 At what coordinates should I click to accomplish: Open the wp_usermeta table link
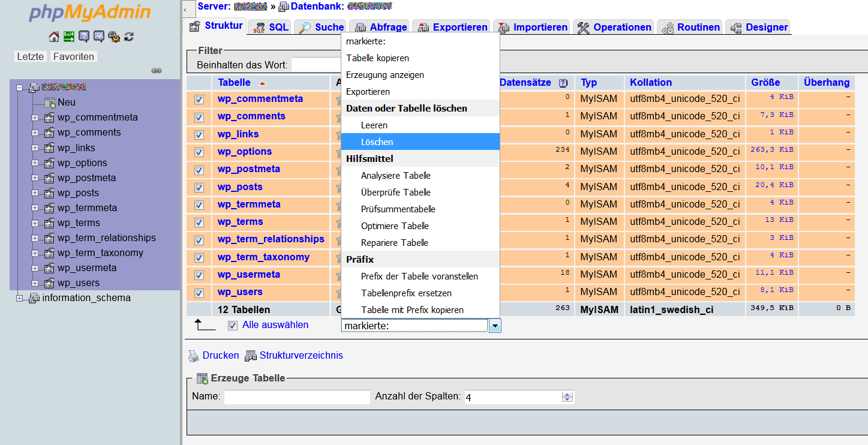(249, 275)
